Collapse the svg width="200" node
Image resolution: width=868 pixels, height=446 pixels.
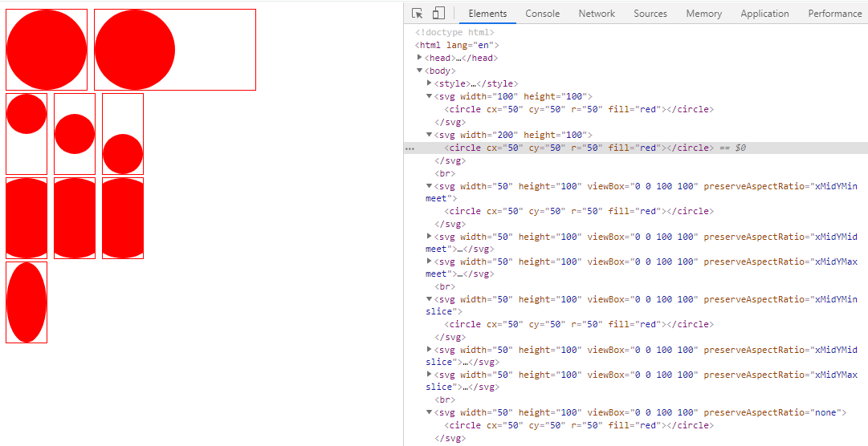point(430,135)
